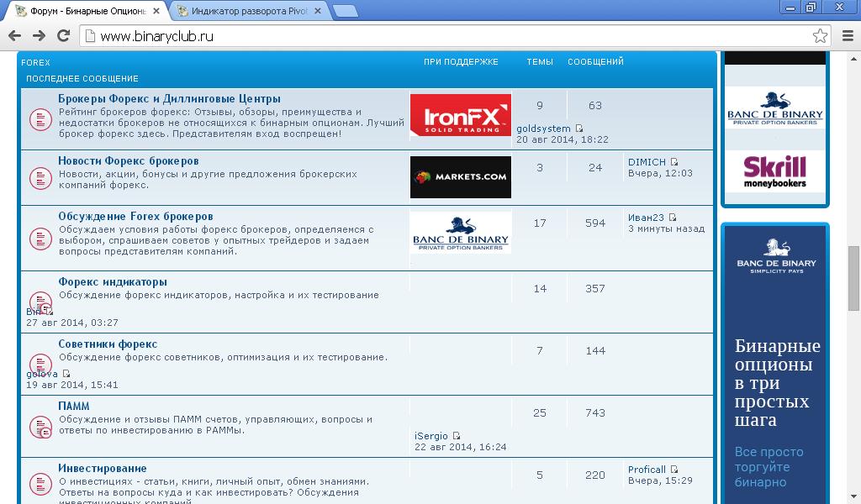Open Брокеры Форекс и Диллинговые Центры forum

(169, 98)
